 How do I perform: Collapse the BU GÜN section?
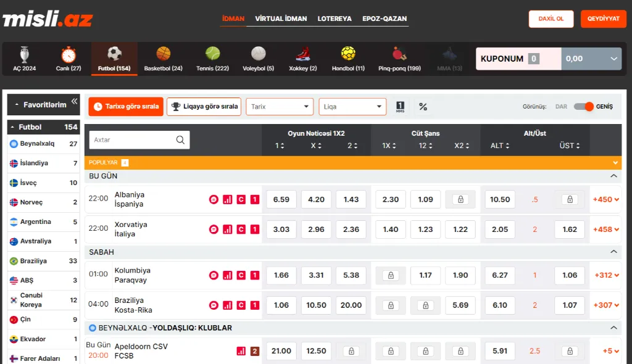[x=613, y=176]
